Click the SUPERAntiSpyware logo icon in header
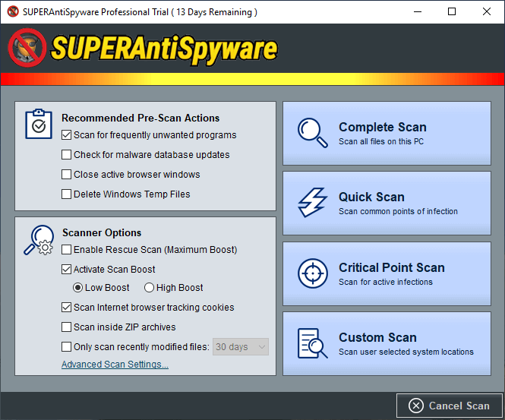The image size is (505, 420). [27, 48]
